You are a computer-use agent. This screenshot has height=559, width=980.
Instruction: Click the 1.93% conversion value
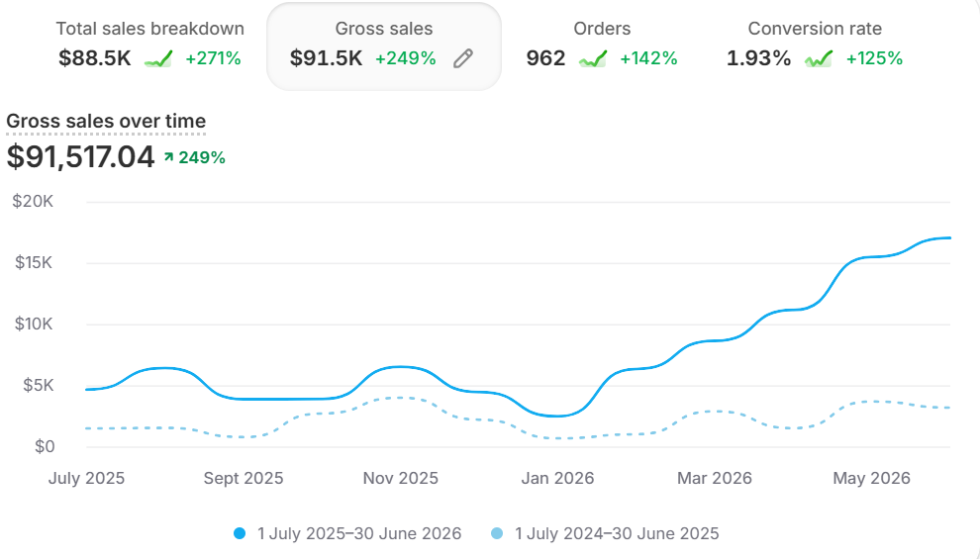click(758, 58)
